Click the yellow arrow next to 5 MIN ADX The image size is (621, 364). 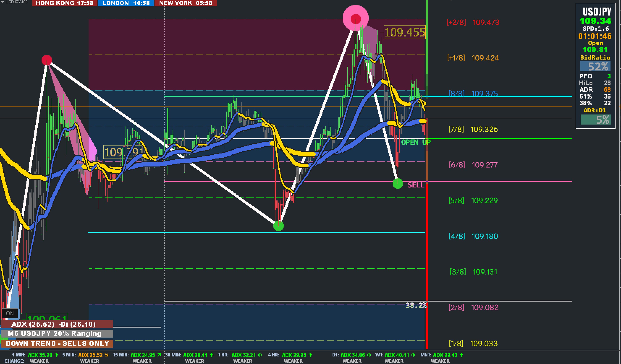coord(106,355)
